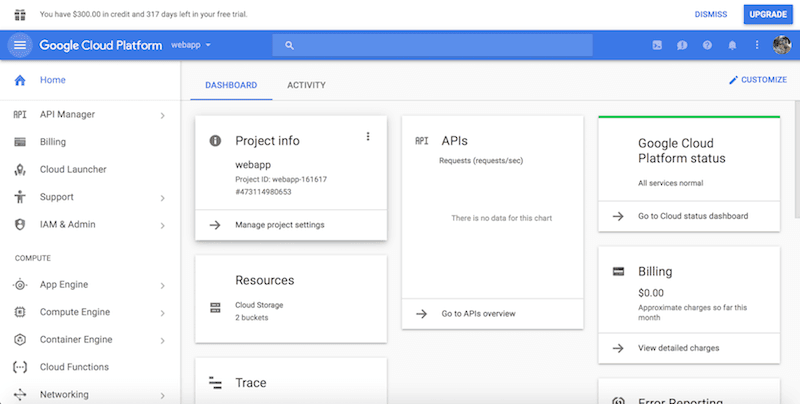
Task: Click the user account avatar
Action: coord(782,45)
